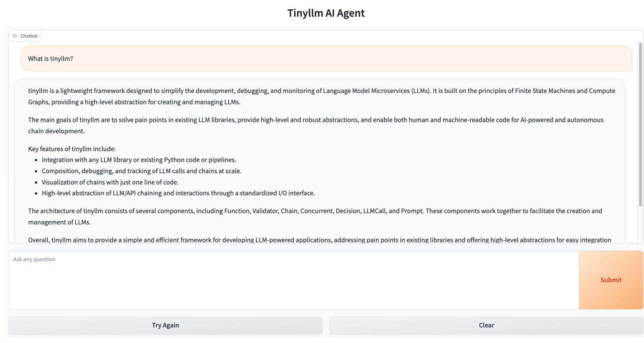Click the speech bubble icon beside Chatbot label

[15, 36]
